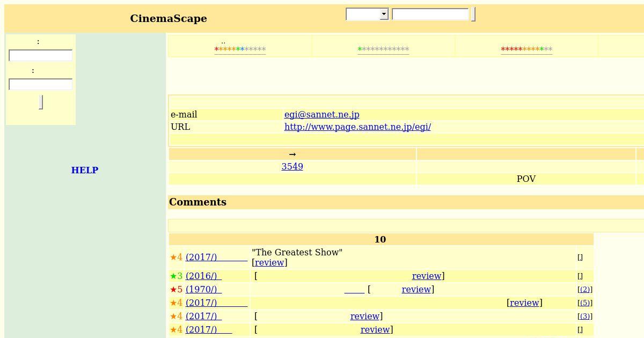The image size is (644, 338).
Task: Open the (2) votes link
Action: click(x=585, y=289)
